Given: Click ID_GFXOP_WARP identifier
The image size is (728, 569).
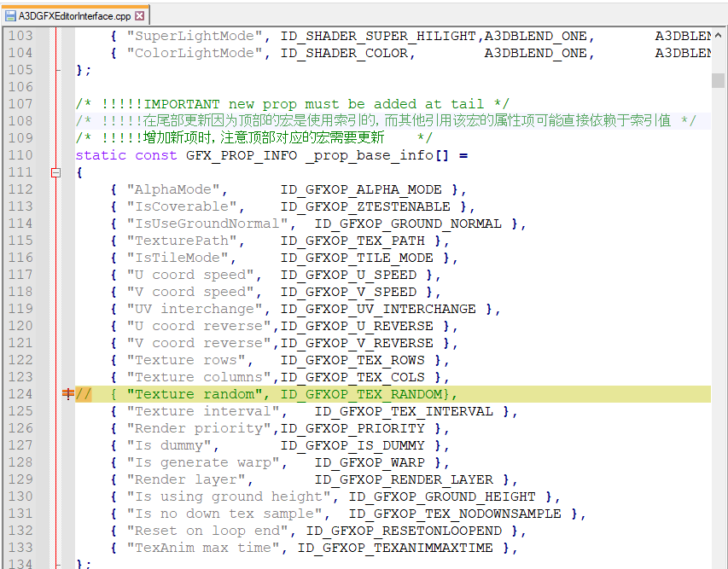Looking at the screenshot, I should (x=370, y=462).
